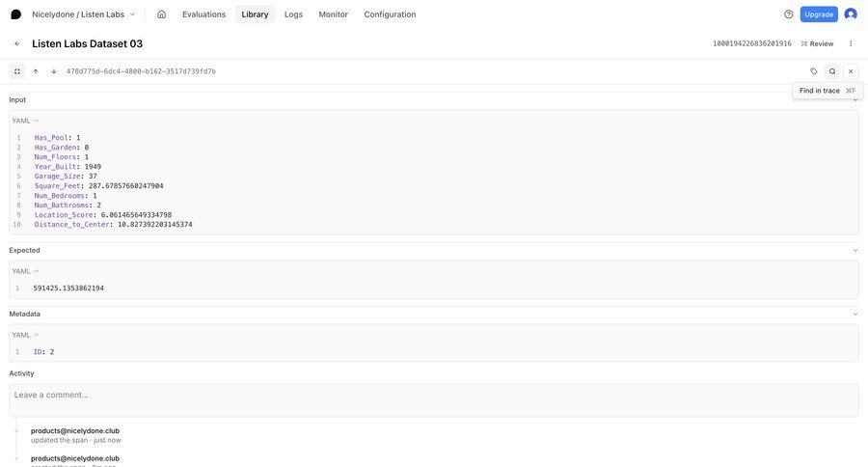Click the Square_Feet value line
Image resolution: width=868 pixels, height=467 pixels.
pyautogui.click(x=98, y=186)
